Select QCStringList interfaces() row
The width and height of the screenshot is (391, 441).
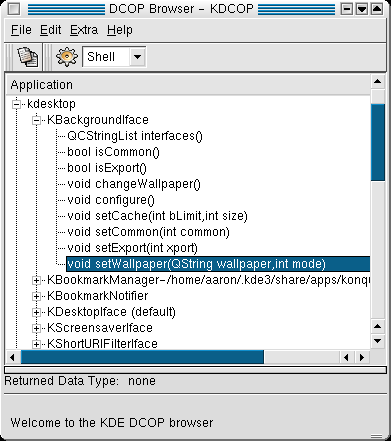[135, 136]
